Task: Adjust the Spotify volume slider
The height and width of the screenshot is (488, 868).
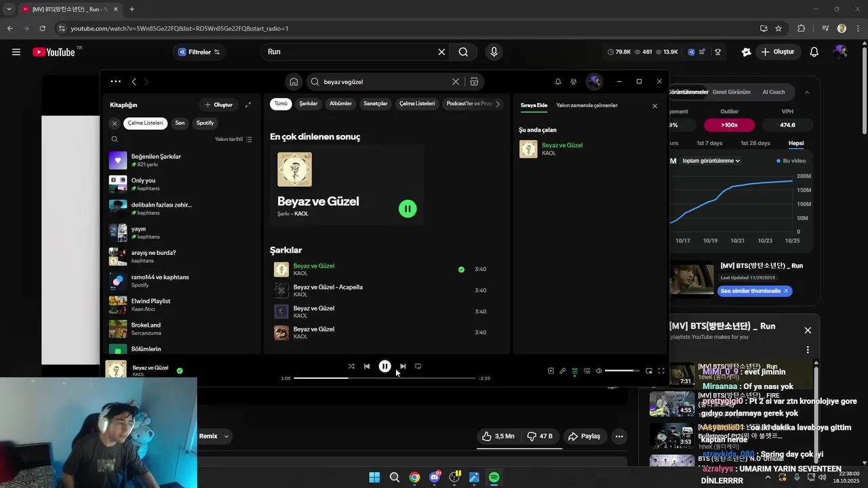Action: click(623, 371)
